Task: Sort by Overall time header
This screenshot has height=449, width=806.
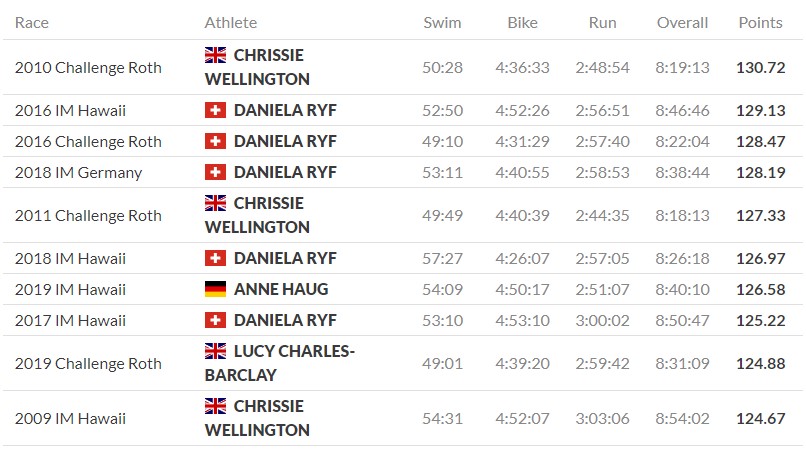Action: 682,22
